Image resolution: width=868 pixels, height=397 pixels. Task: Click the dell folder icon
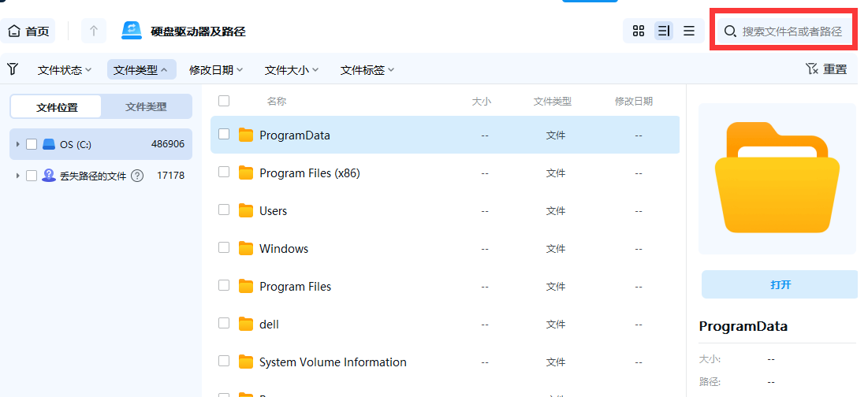pos(246,324)
